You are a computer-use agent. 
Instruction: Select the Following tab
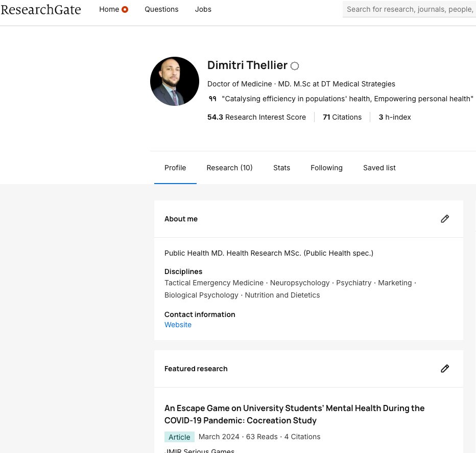pos(326,168)
